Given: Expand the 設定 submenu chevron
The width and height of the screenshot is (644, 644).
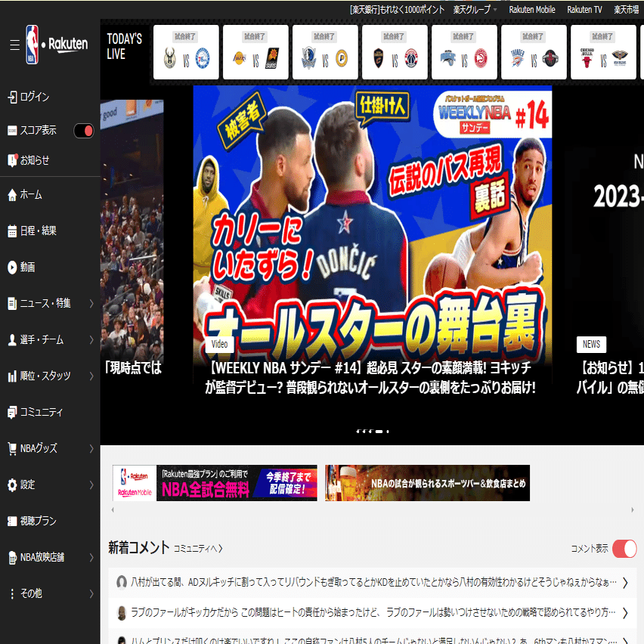Looking at the screenshot, I should (x=91, y=485).
